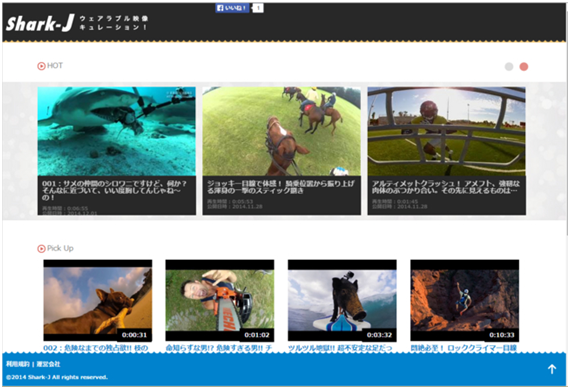Viewport: 570px width, 389px height.
Task: Open the 002 dog video title link
Action: coord(96,348)
